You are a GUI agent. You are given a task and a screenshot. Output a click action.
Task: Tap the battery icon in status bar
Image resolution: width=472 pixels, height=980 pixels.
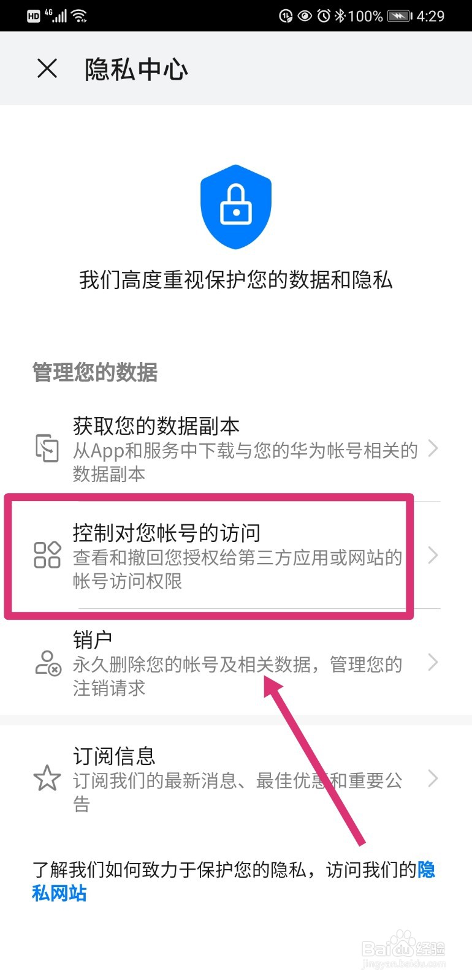[x=400, y=16]
